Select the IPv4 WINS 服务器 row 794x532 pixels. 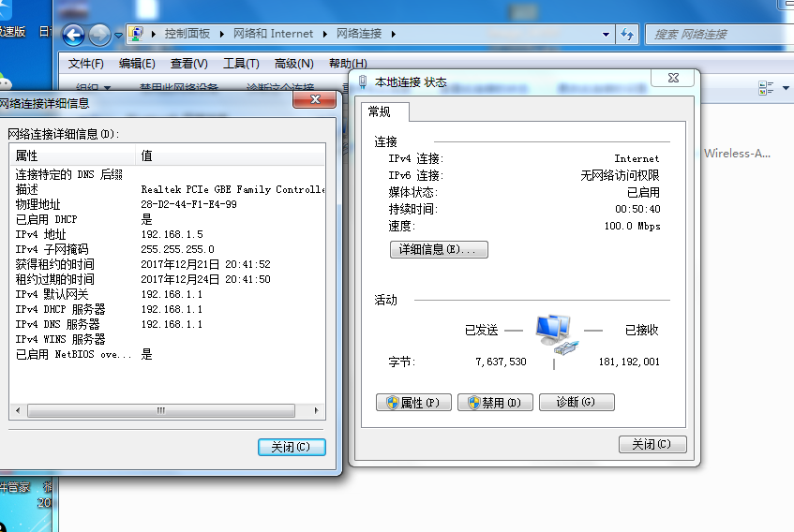168,339
